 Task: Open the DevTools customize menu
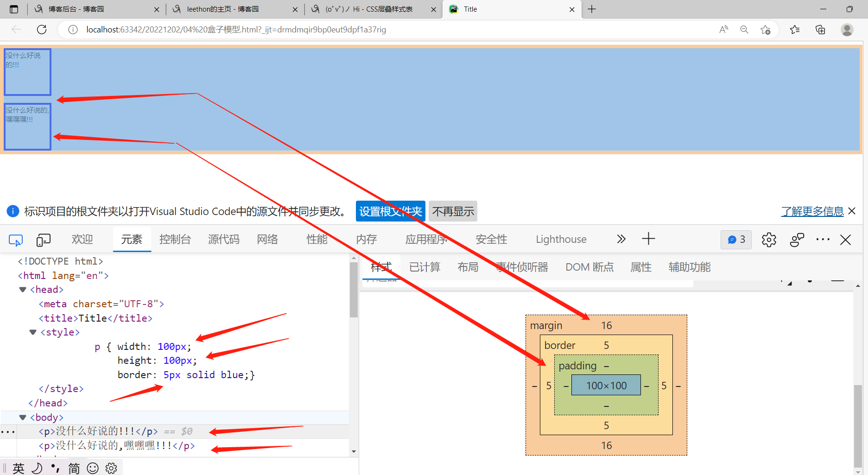823,240
